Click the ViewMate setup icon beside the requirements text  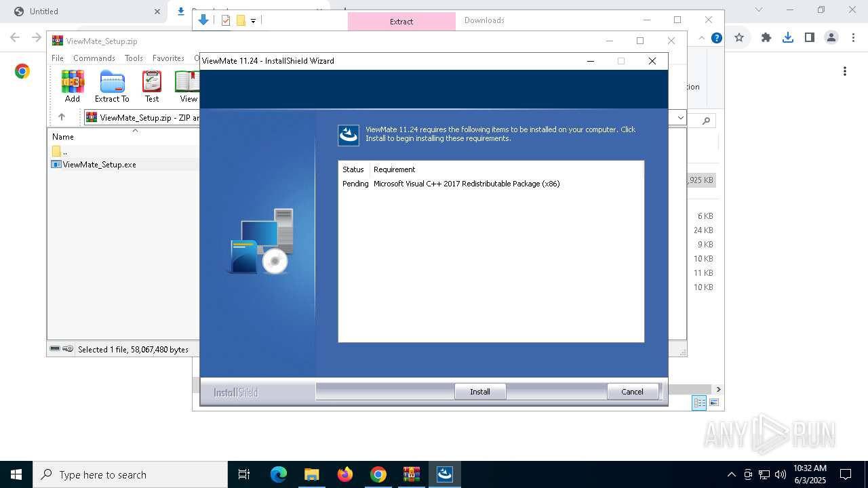(349, 136)
